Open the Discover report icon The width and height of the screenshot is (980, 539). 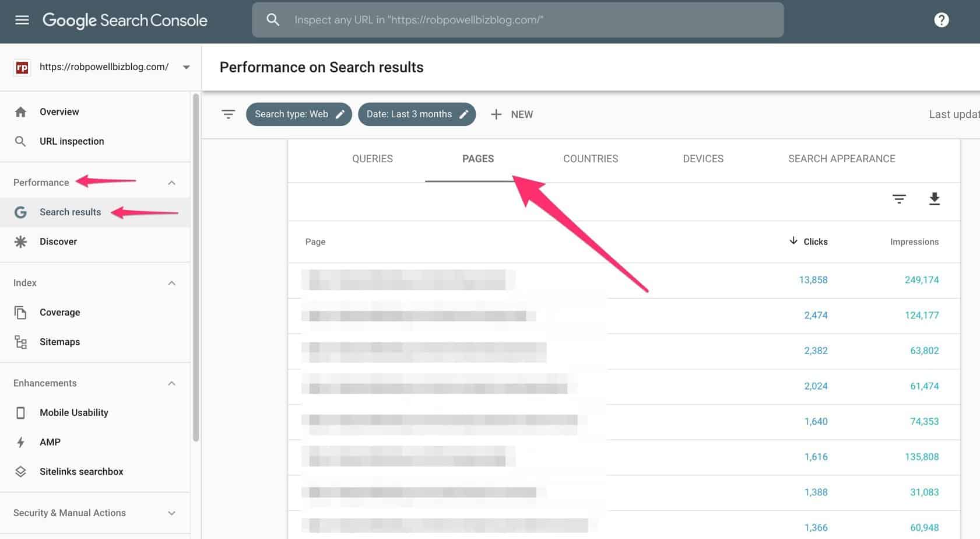click(x=20, y=241)
